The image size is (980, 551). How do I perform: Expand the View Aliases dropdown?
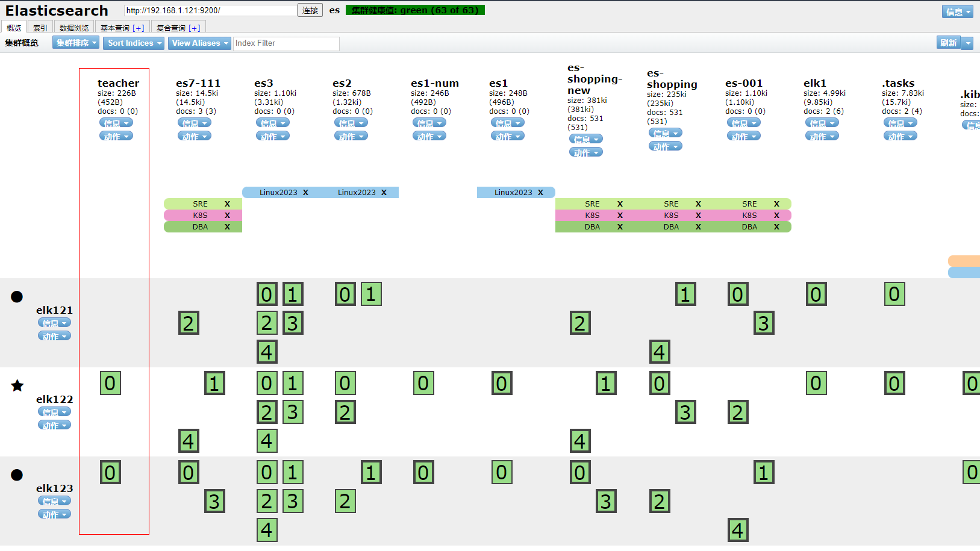pos(200,43)
